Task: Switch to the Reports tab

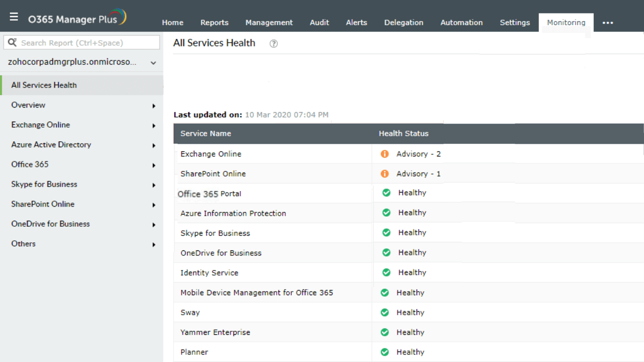Action: click(214, 23)
